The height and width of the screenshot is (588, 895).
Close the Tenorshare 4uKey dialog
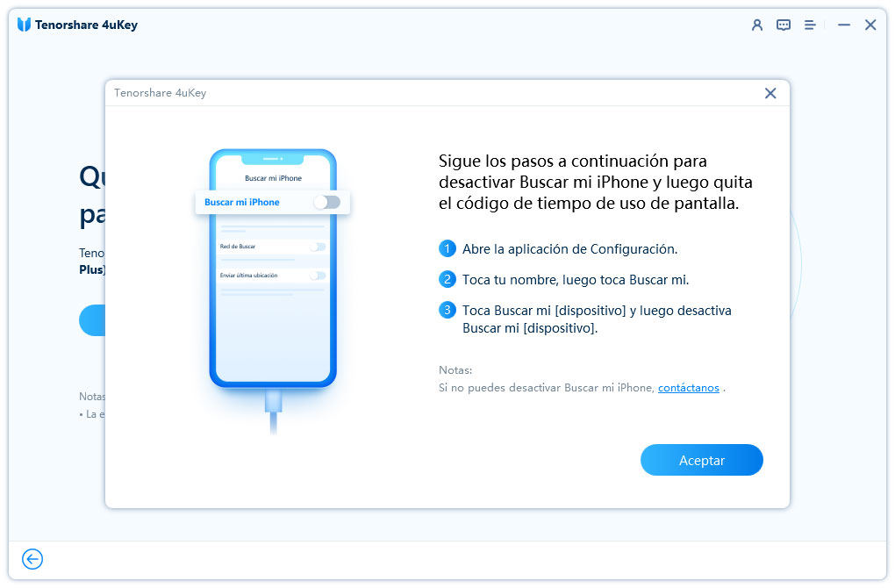coord(770,93)
